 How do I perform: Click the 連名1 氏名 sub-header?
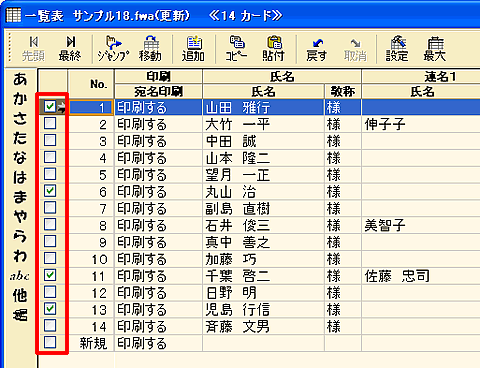click(x=421, y=91)
